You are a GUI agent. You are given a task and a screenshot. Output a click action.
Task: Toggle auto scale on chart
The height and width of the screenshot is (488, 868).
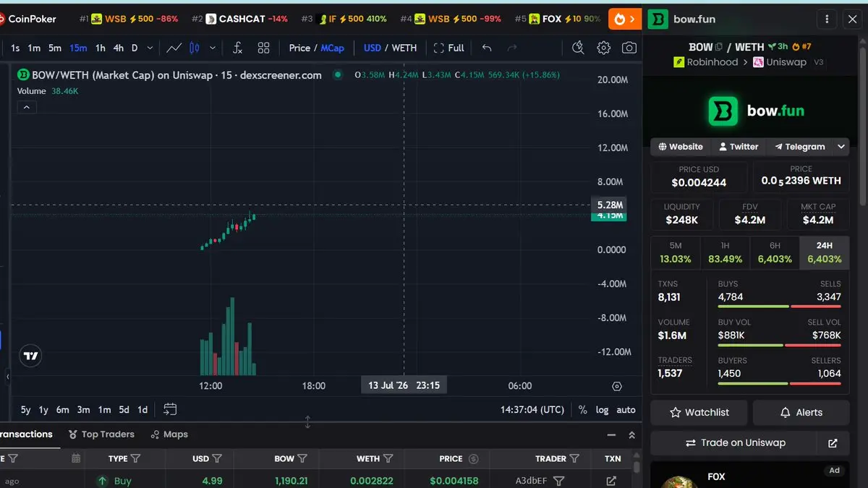pyautogui.click(x=626, y=409)
